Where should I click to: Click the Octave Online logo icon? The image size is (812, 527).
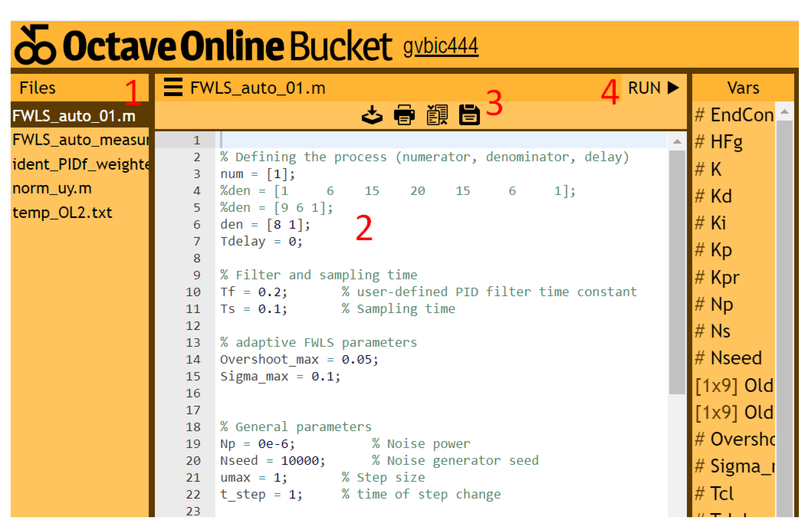pos(35,45)
